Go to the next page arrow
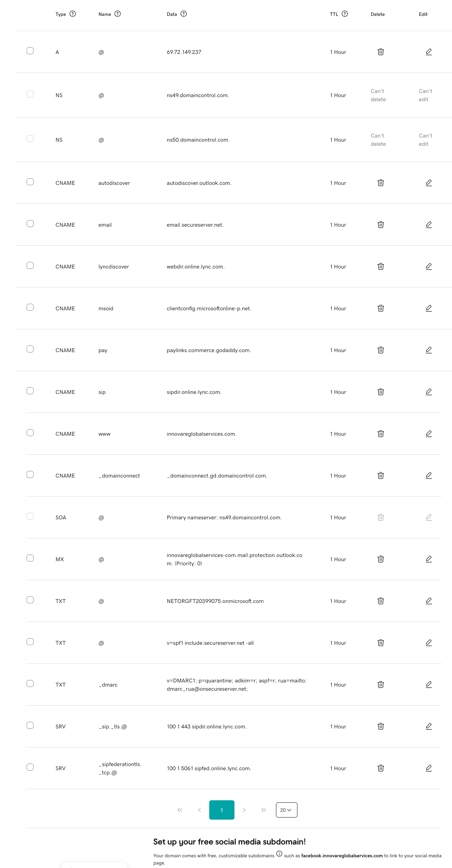Screen dimensions: 452x868 click(x=244, y=810)
